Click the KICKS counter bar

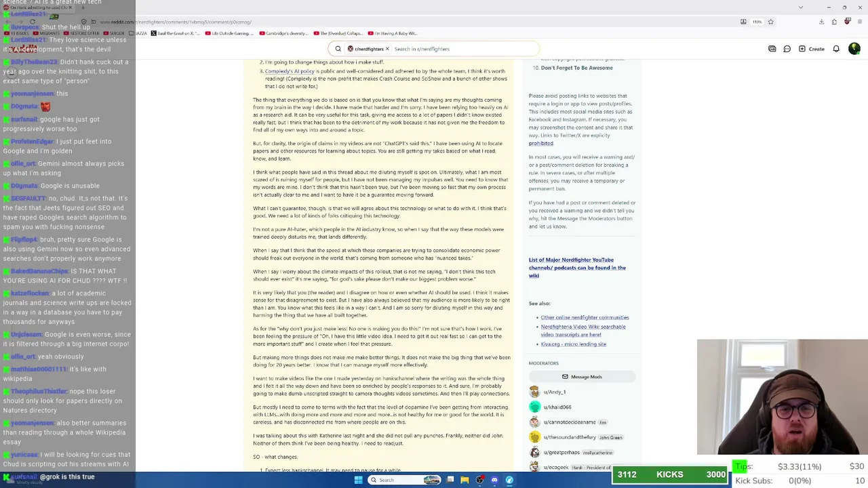669,474
